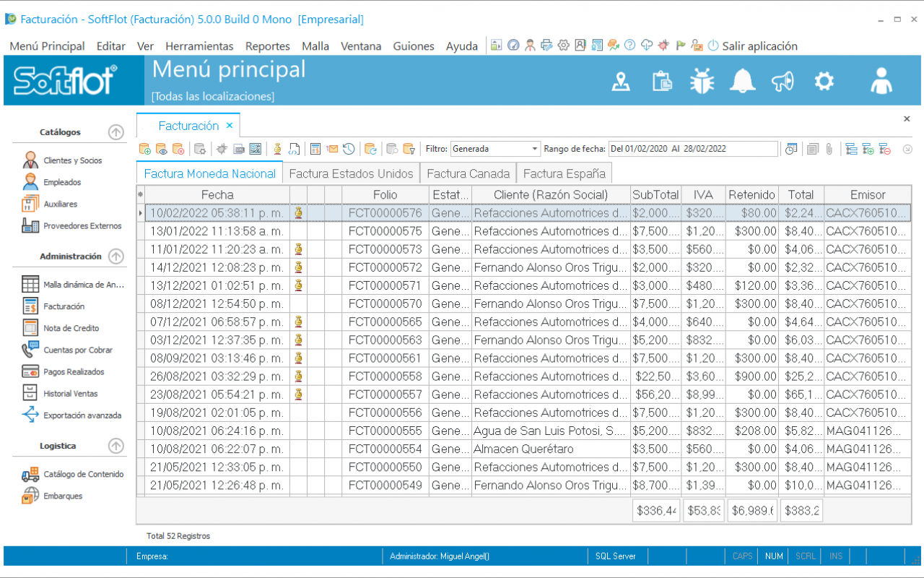Click the blue help question mark icon

629,46
